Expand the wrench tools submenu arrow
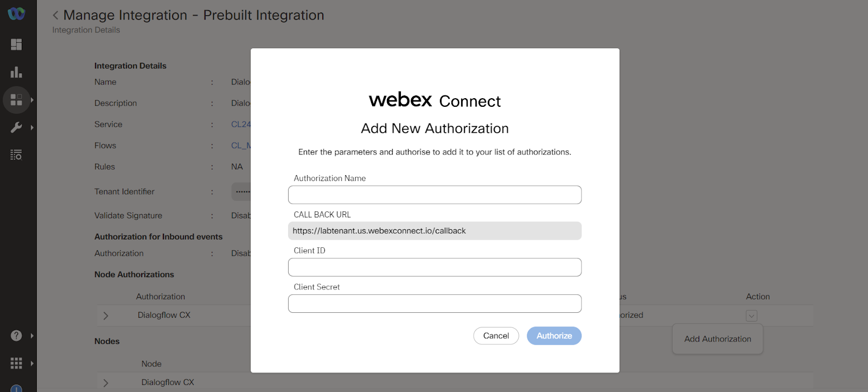Viewport: 868px width, 392px height. click(32, 127)
